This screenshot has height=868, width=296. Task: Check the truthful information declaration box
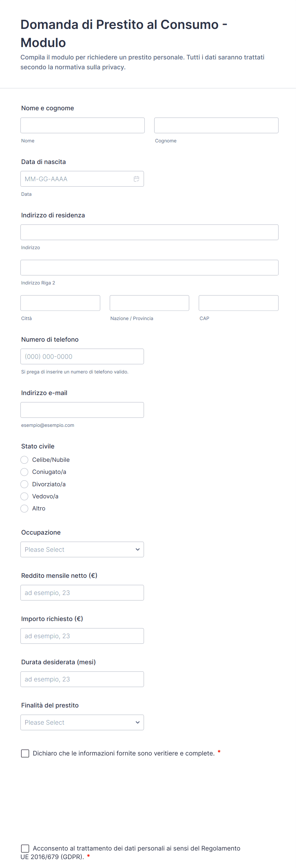point(25,754)
